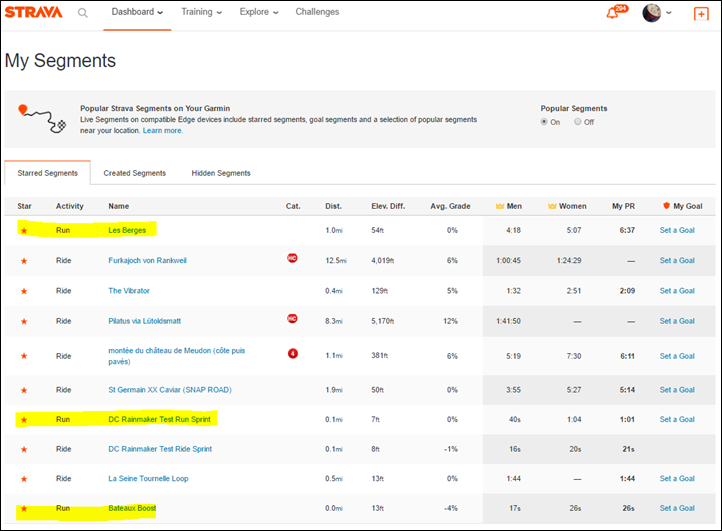
Task: Click the 6:37 PR for Les Berges
Action: [x=627, y=230]
